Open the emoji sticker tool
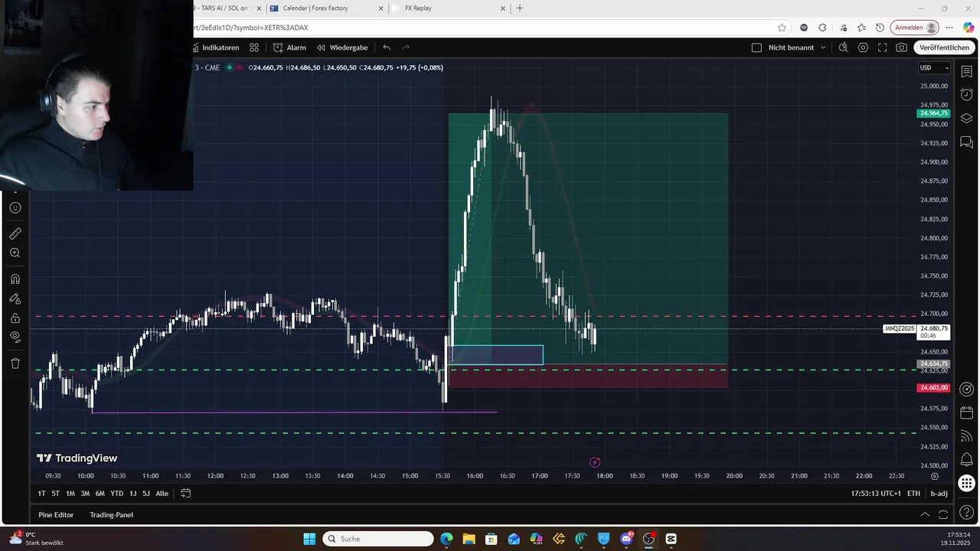The width and height of the screenshot is (980, 551). pyautogui.click(x=15, y=208)
